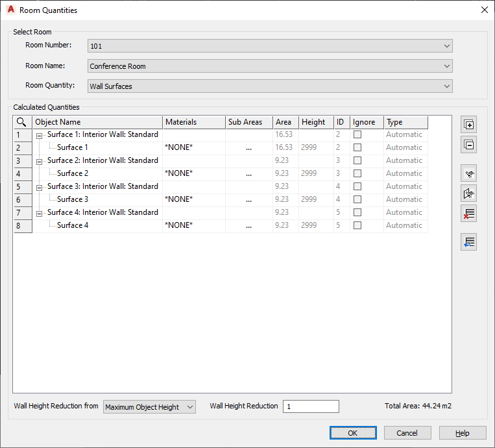This screenshot has width=495, height=448.
Task: Confirm with the OK button
Action: [x=353, y=433]
